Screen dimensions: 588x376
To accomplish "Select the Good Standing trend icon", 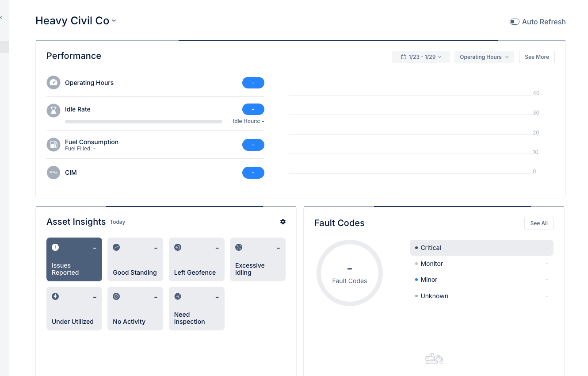I will pyautogui.click(x=116, y=247).
